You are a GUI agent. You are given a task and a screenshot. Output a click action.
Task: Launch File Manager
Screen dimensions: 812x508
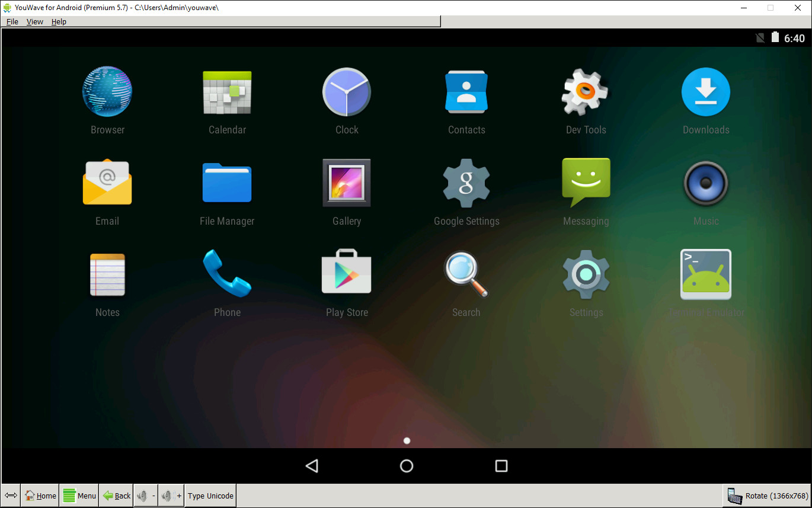(227, 183)
